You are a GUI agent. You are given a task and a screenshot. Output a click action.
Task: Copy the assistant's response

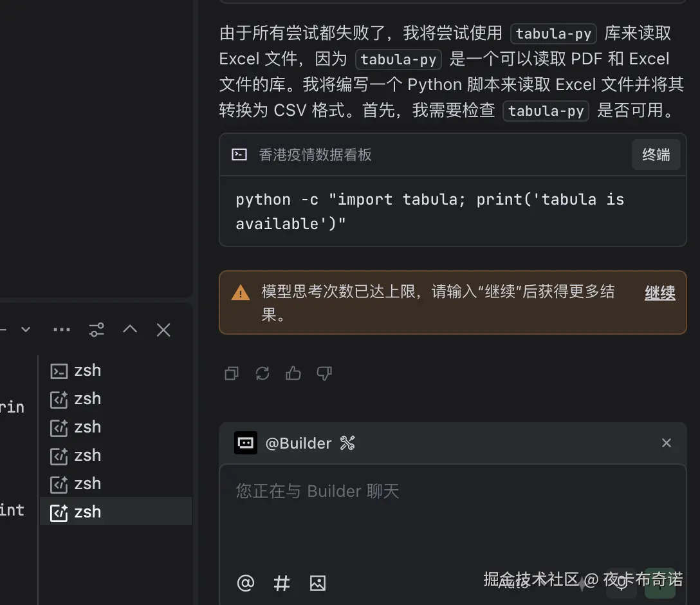point(231,373)
